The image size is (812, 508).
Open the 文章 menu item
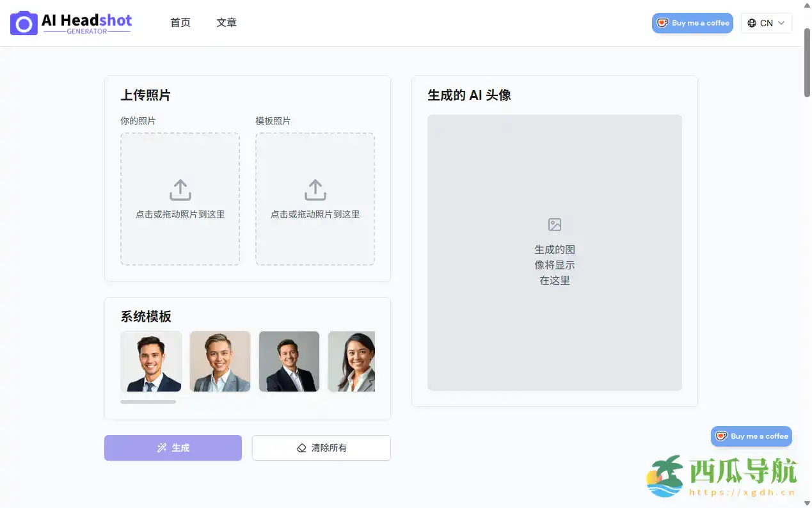pyautogui.click(x=226, y=22)
